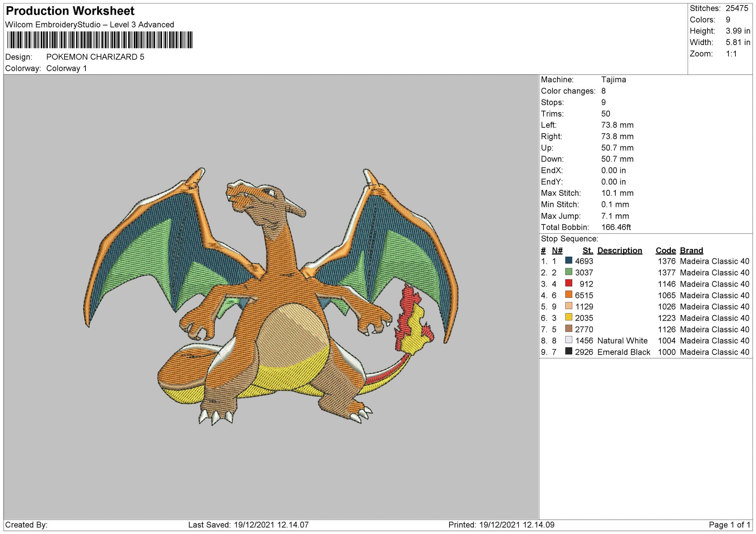Click the EndY value 0.00 in

point(613,182)
